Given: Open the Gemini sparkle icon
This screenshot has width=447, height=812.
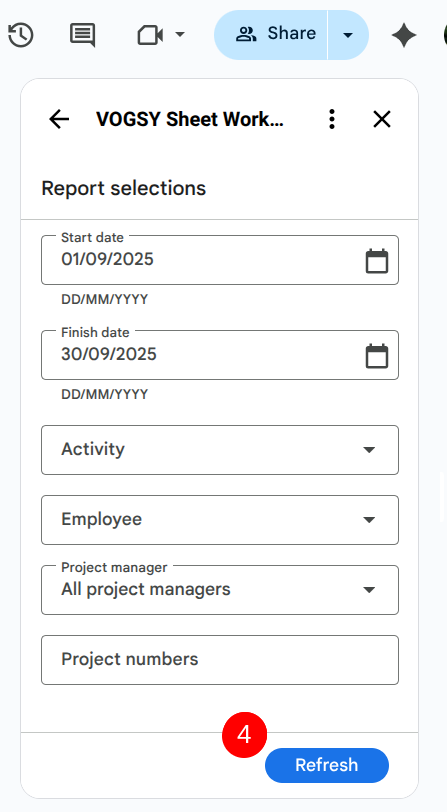Looking at the screenshot, I should pyautogui.click(x=404, y=35).
